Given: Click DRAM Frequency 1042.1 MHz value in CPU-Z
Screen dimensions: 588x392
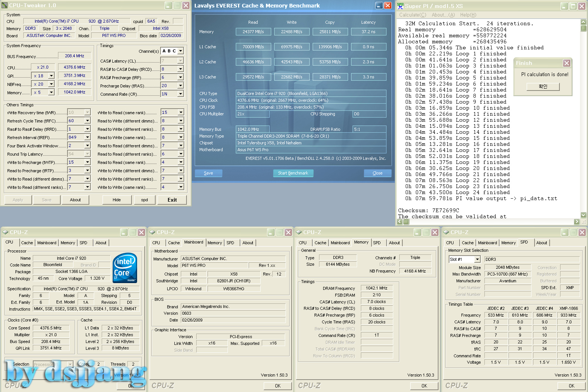Looking at the screenshot, I should click(377, 288).
